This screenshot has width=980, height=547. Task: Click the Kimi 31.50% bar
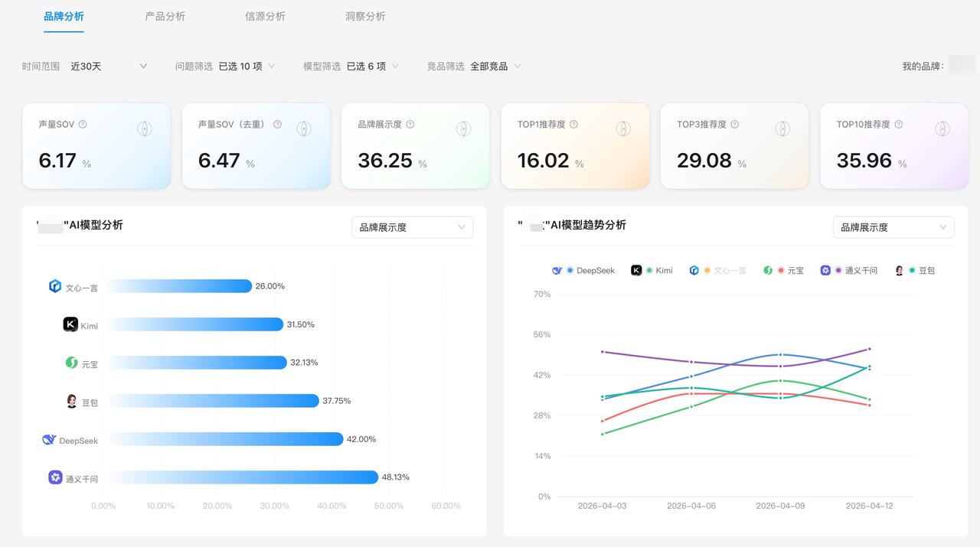tap(194, 324)
